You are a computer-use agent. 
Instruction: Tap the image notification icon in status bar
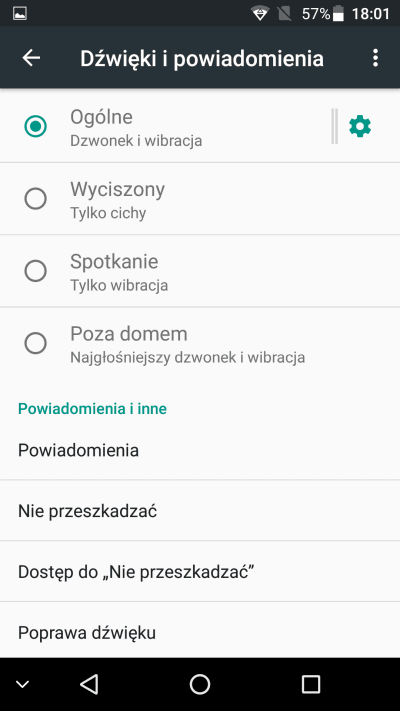(20, 14)
